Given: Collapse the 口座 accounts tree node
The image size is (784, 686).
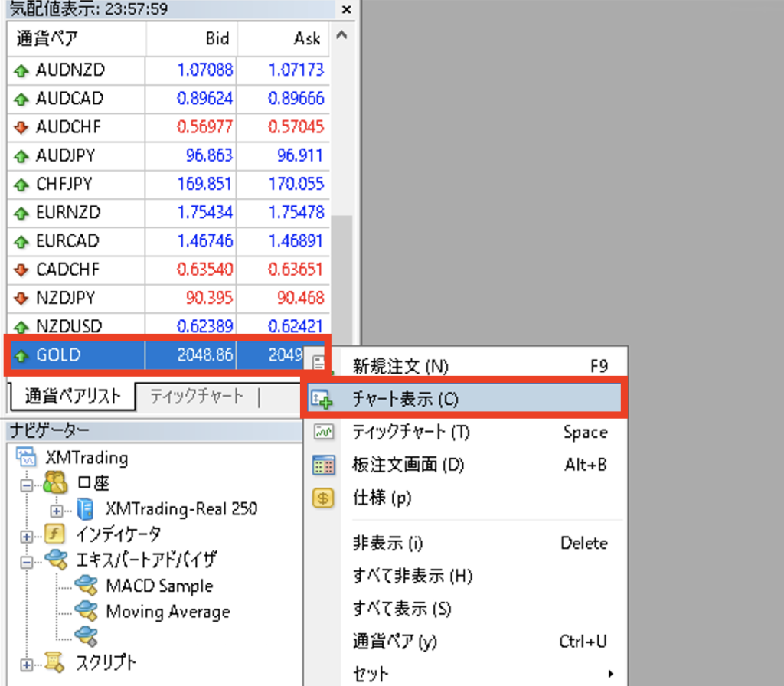Looking at the screenshot, I should pos(28,485).
